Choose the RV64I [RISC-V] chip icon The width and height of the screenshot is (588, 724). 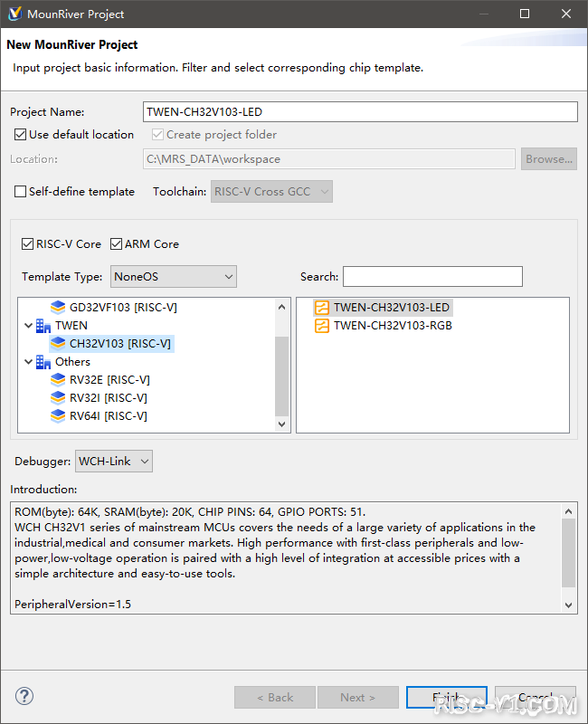(x=58, y=416)
